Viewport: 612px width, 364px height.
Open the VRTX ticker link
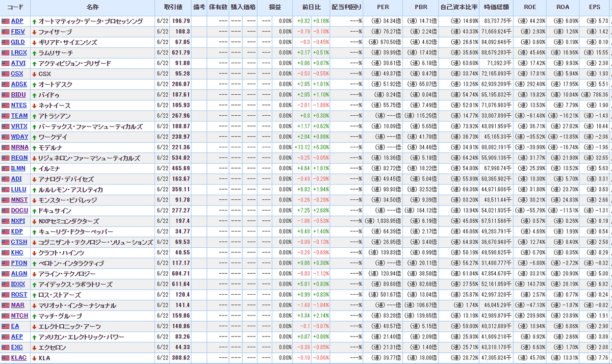point(19,126)
